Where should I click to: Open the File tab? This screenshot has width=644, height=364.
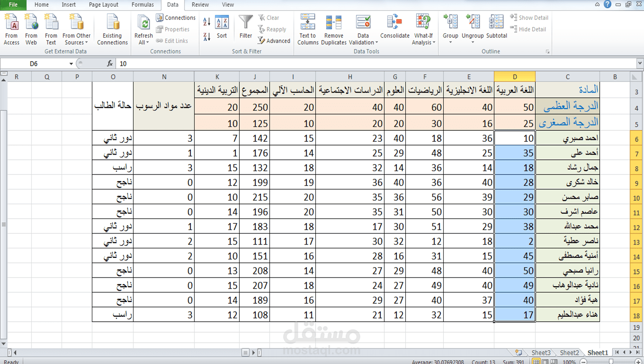[13, 5]
